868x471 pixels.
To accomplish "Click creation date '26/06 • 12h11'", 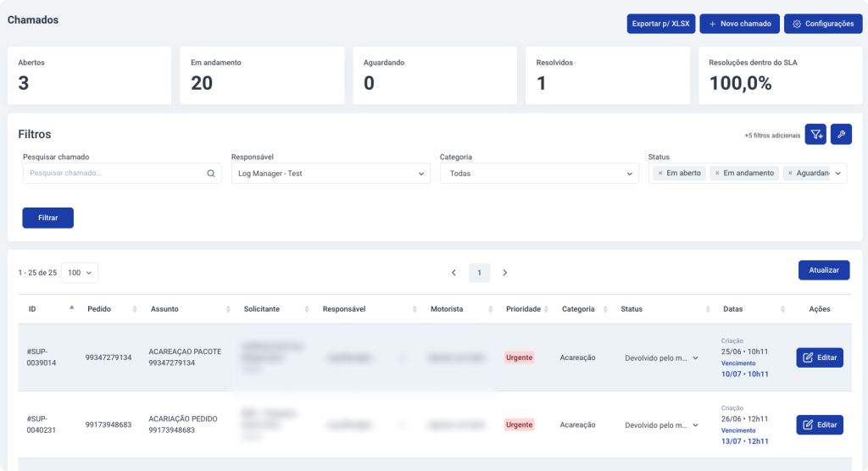I will pyautogui.click(x=744, y=418).
